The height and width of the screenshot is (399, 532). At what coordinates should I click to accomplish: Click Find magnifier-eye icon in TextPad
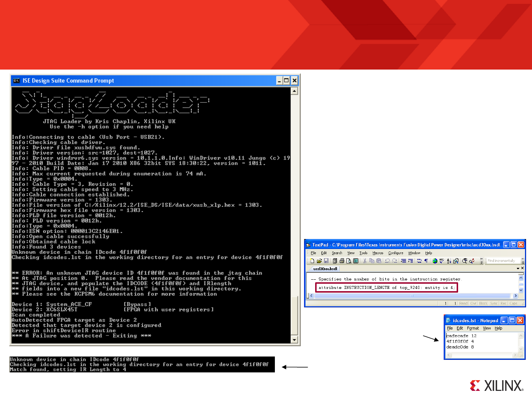pos(465,261)
